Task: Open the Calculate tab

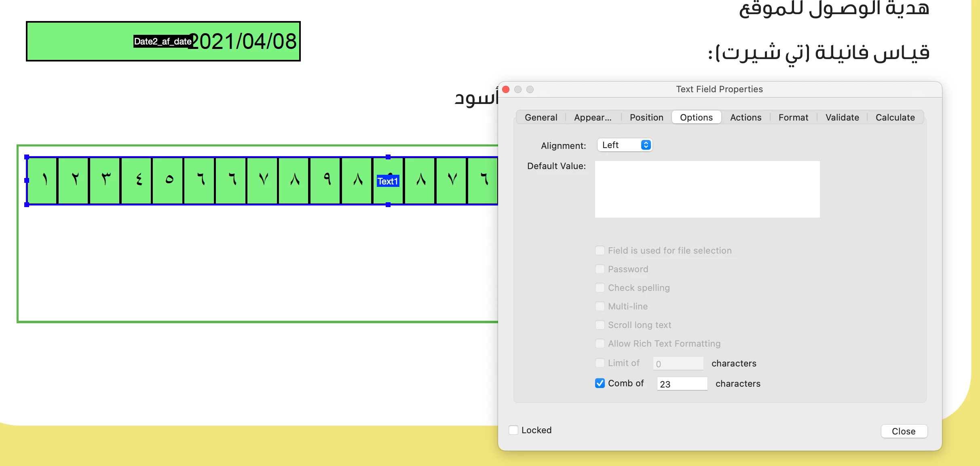Action: pyautogui.click(x=895, y=117)
